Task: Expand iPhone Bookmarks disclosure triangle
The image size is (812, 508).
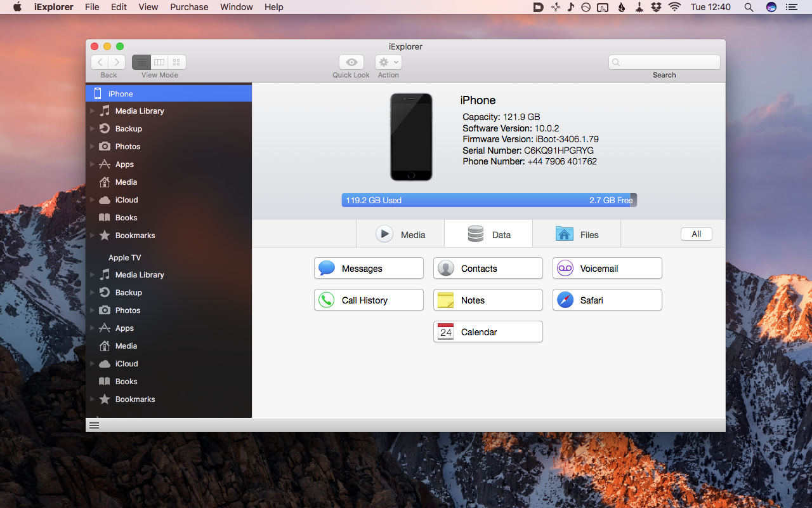Action: (92, 235)
